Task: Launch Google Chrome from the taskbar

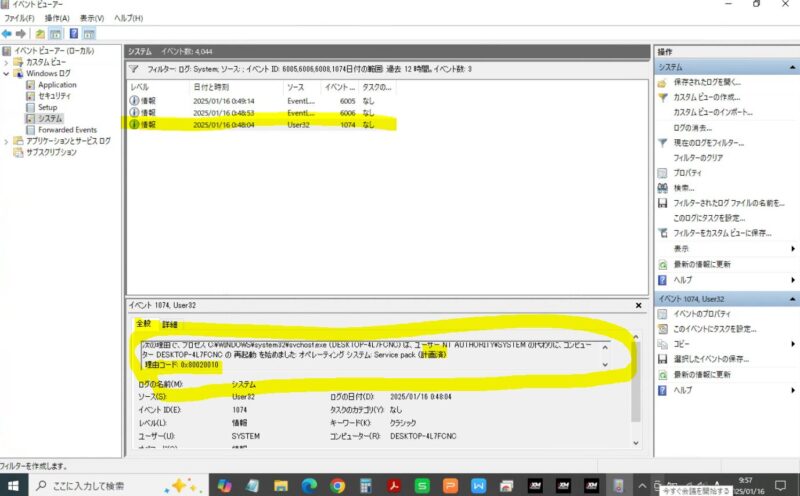Action: [x=337, y=486]
